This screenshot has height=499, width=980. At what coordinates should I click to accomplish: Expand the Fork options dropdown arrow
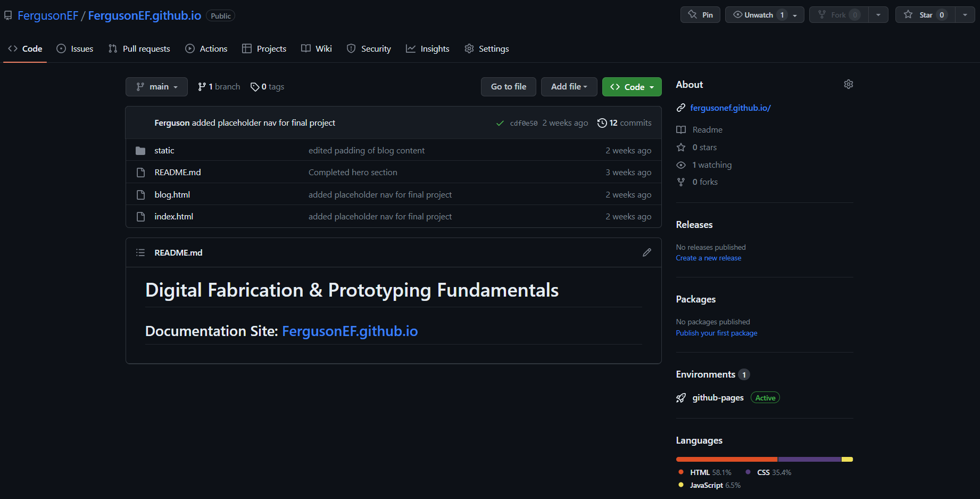pyautogui.click(x=878, y=15)
